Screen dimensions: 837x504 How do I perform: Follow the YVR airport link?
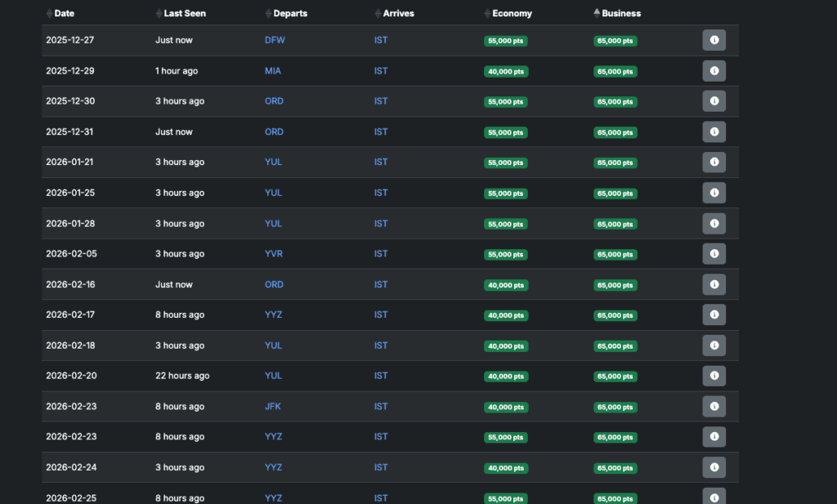[x=274, y=254]
